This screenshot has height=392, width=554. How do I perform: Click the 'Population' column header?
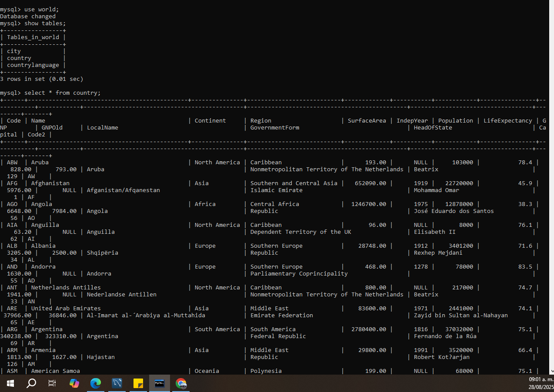(456, 121)
